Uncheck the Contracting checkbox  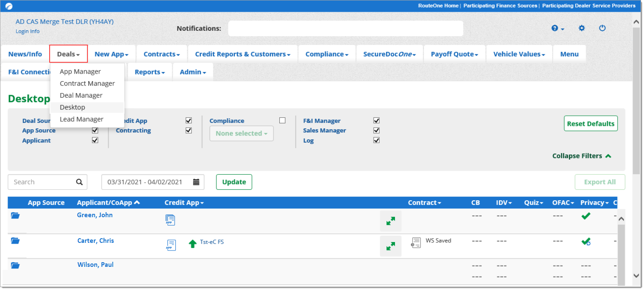(x=188, y=130)
